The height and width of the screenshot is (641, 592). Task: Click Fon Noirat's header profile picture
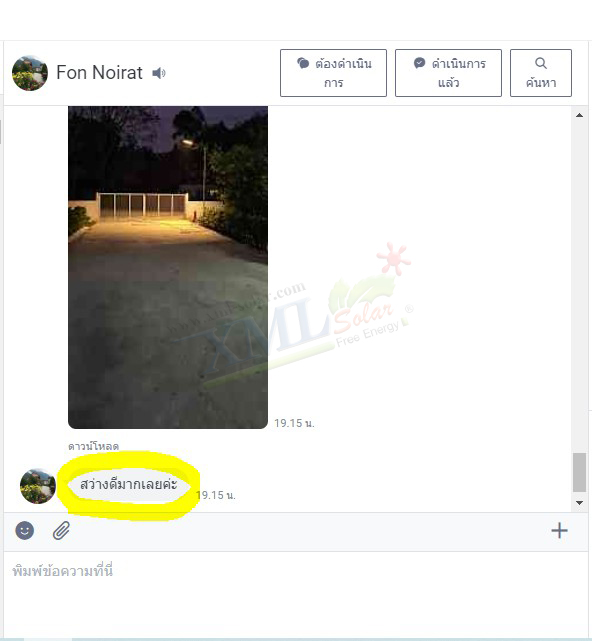point(30,73)
